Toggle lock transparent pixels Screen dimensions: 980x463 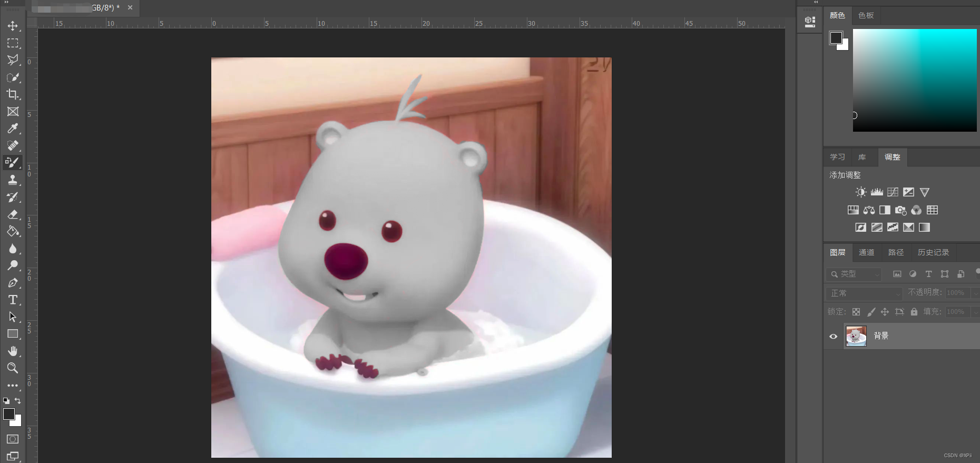point(856,312)
